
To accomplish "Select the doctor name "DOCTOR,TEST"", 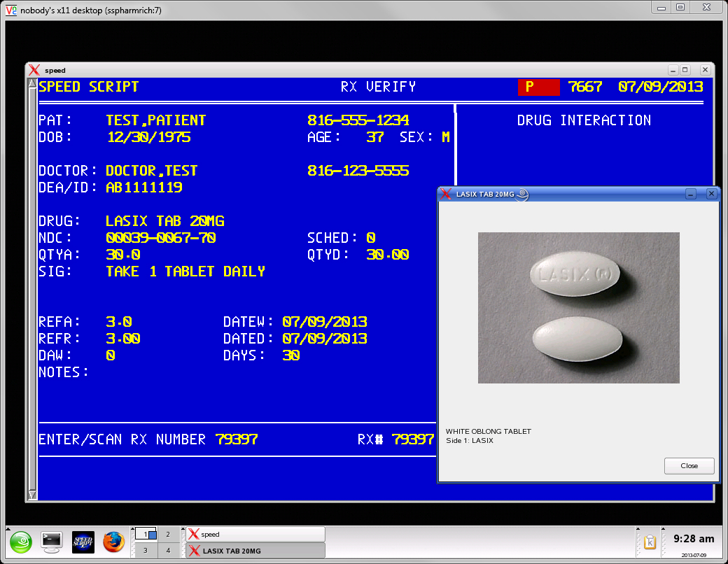I will tap(152, 171).
